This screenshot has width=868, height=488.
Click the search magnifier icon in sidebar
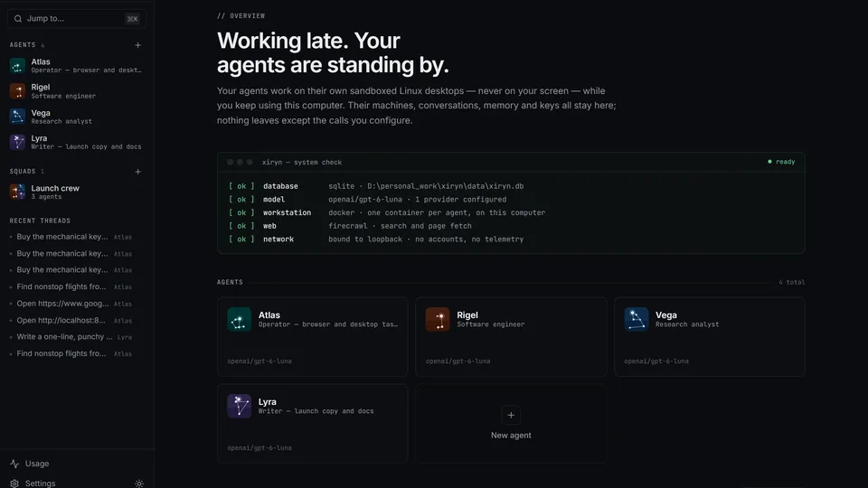click(x=18, y=18)
